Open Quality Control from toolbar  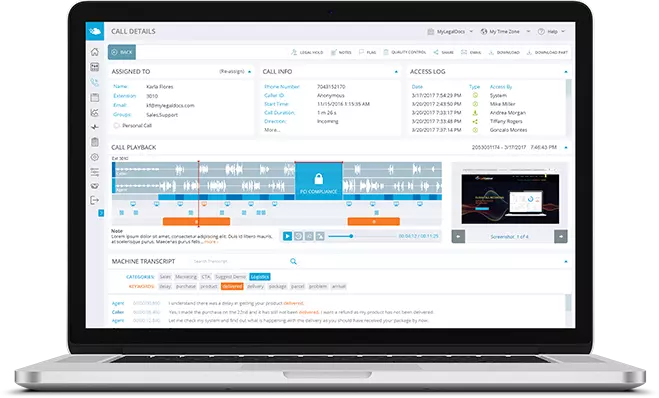(x=405, y=53)
